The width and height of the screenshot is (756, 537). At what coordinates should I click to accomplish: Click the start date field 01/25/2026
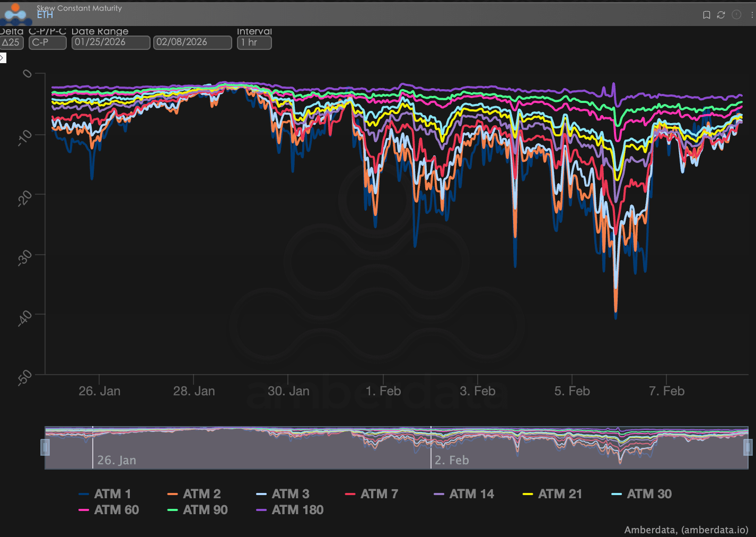point(111,42)
